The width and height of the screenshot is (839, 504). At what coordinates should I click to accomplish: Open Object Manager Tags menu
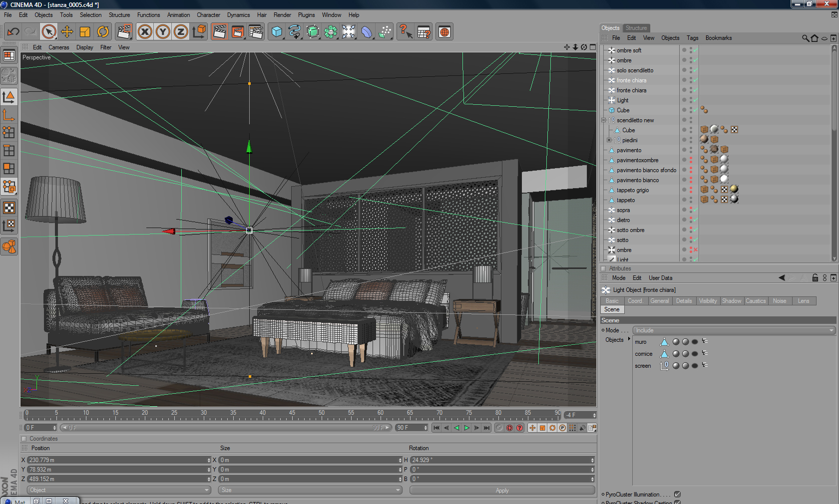pyautogui.click(x=692, y=38)
